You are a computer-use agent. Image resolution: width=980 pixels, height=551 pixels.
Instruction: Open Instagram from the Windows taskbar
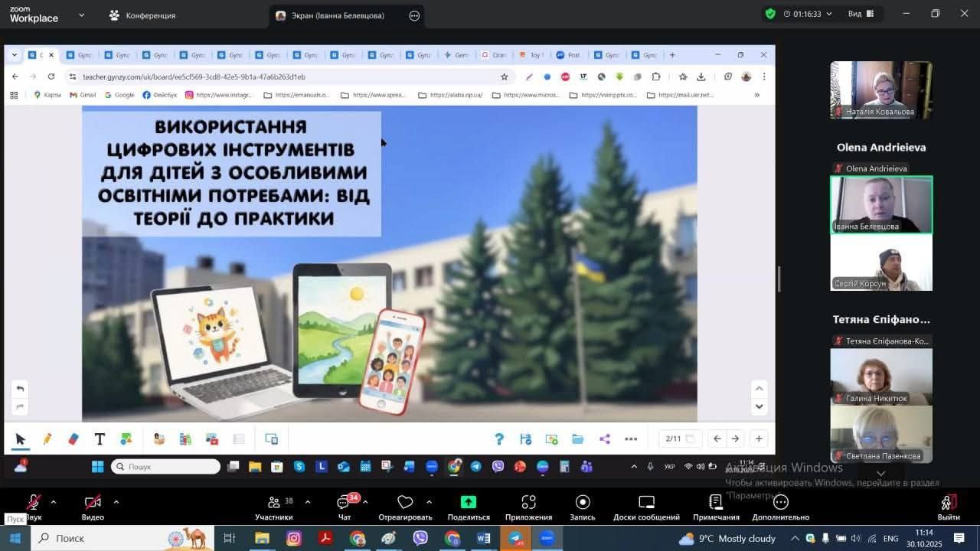(294, 539)
